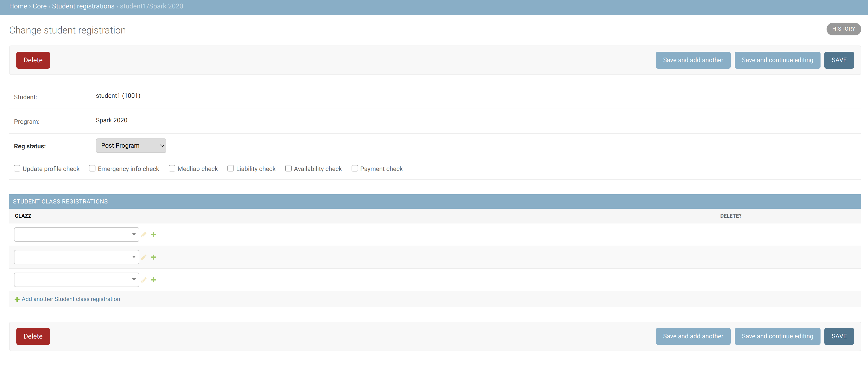Click the bottom Delete button
The width and height of the screenshot is (868, 366).
point(33,336)
